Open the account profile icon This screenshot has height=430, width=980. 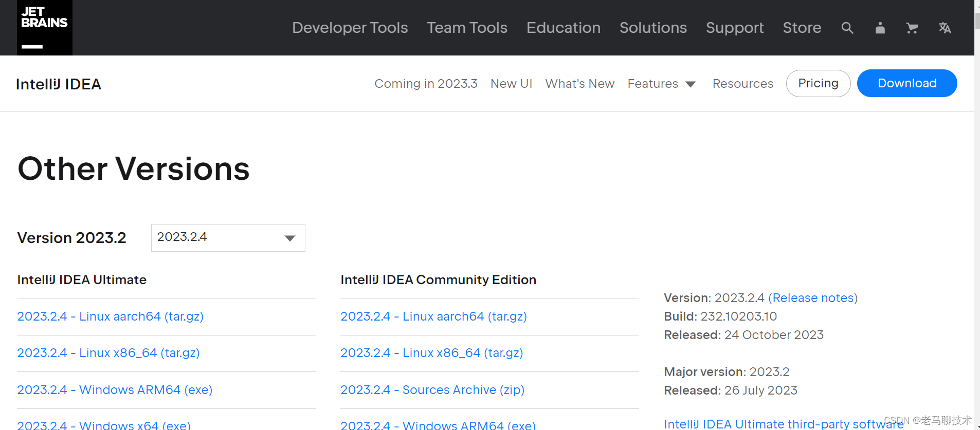pos(880,28)
